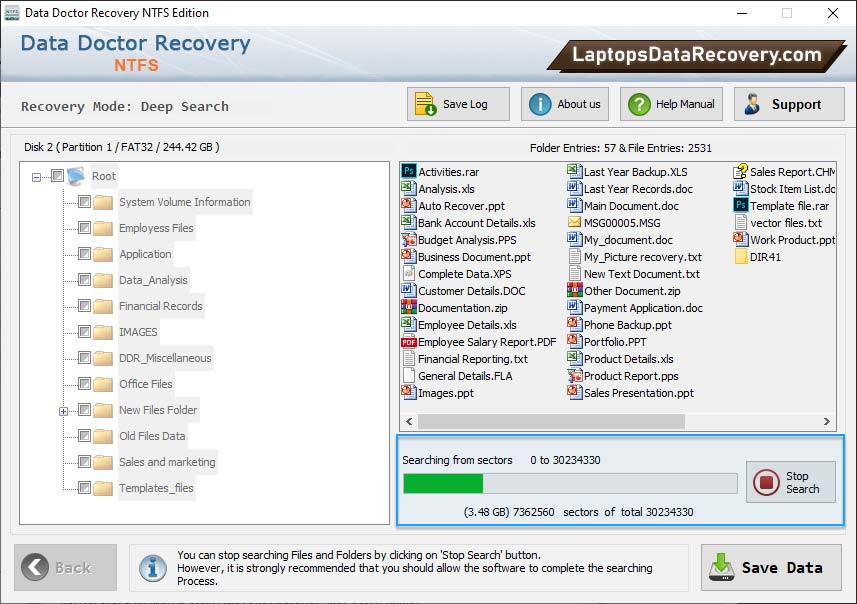The height and width of the screenshot is (604, 857).
Task: Click the Support button
Action: tap(789, 104)
